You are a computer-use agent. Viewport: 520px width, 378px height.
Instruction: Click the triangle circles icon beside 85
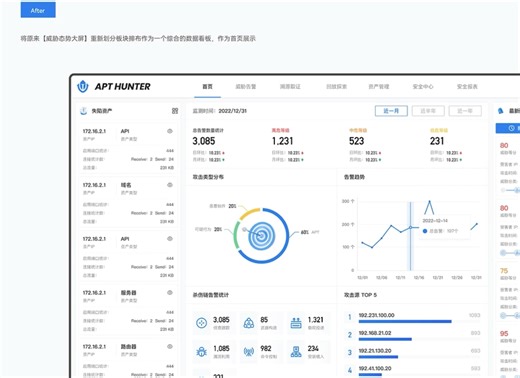(x=249, y=323)
